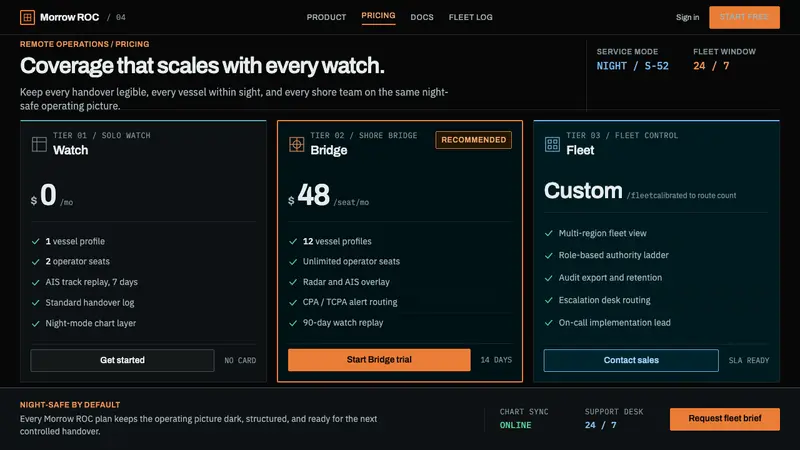Click checkmark beside '90-day watch replay'
Viewport: 800px width, 450px height.
[293, 323]
